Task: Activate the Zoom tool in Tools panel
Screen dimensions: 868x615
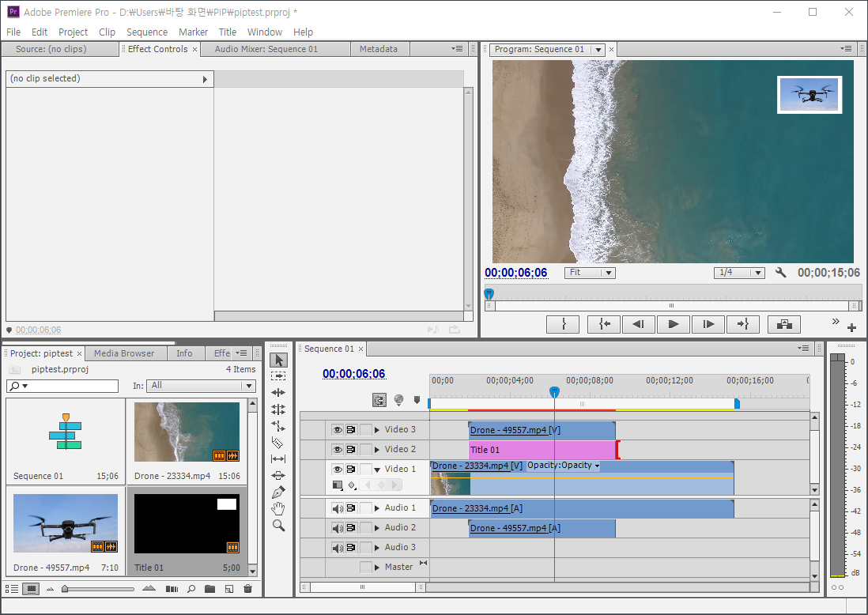Action: pos(278,525)
